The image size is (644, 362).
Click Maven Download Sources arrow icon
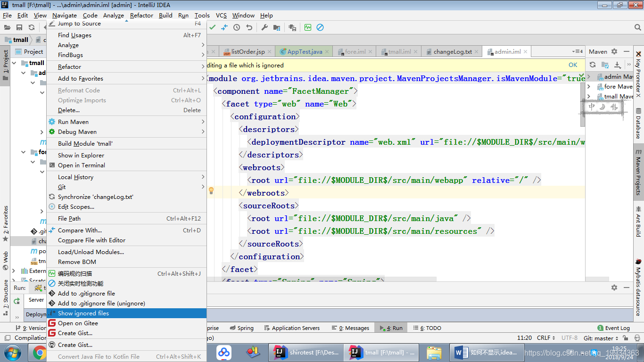pos(617,65)
